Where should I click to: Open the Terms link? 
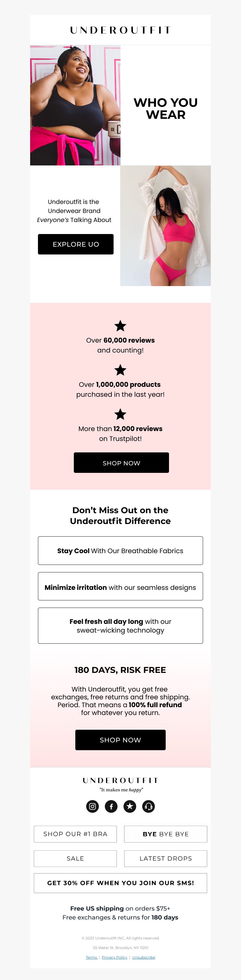point(91,957)
